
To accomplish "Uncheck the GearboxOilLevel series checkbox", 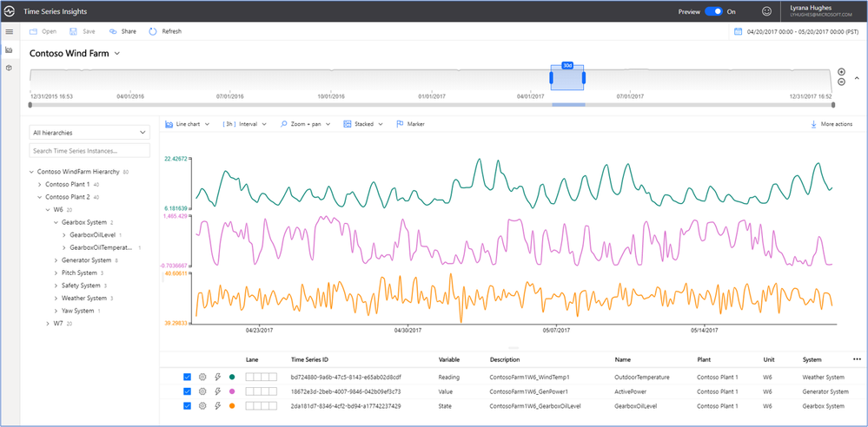I will point(187,406).
